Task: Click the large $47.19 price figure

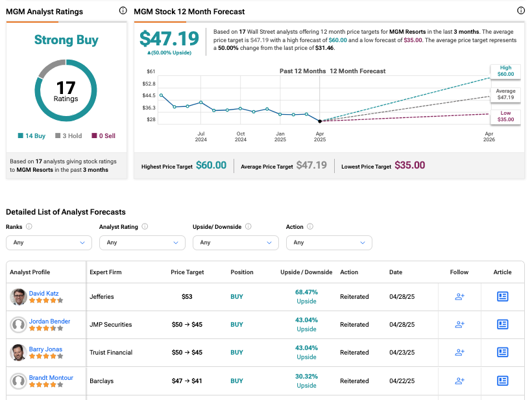Action: (169, 39)
